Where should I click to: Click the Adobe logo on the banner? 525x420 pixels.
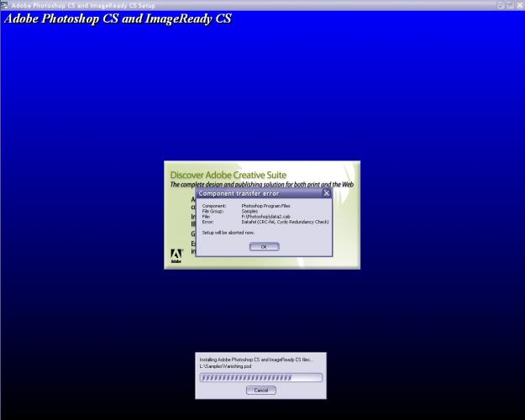176,255
